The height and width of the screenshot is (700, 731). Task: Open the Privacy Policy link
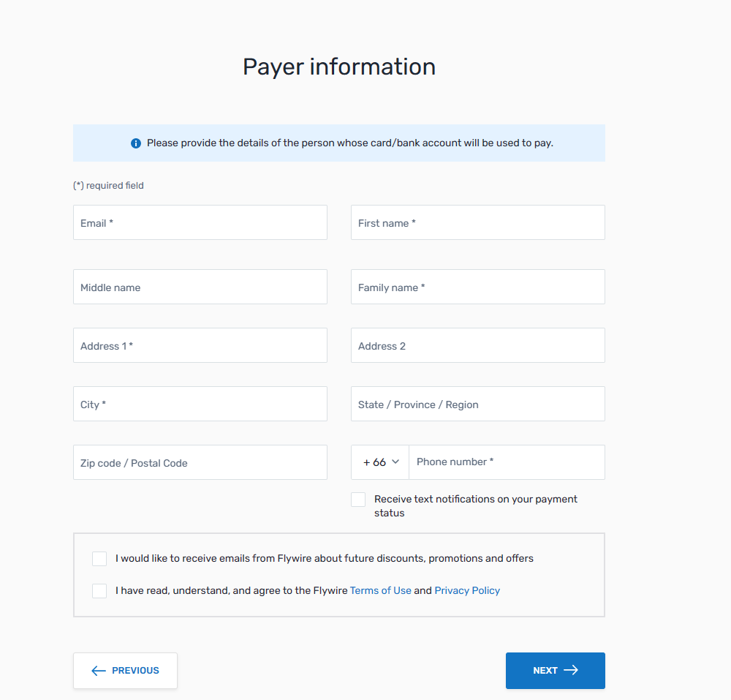point(467,590)
